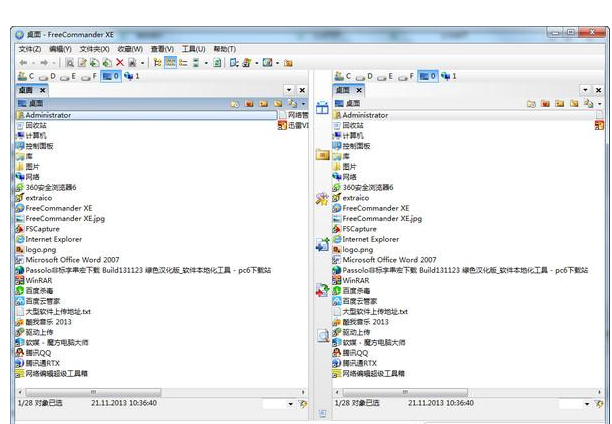Click the red folder icon in the left address bar
The width and height of the screenshot is (612, 424).
tap(249, 103)
